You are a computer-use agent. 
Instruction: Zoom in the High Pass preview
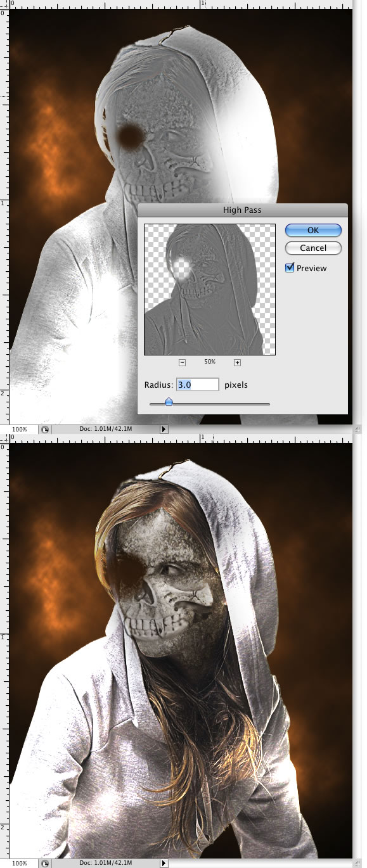(x=237, y=362)
